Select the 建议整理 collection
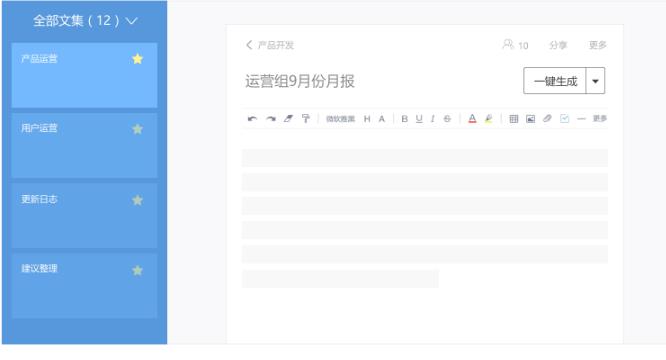This screenshot has height=360, width=666. (84, 286)
